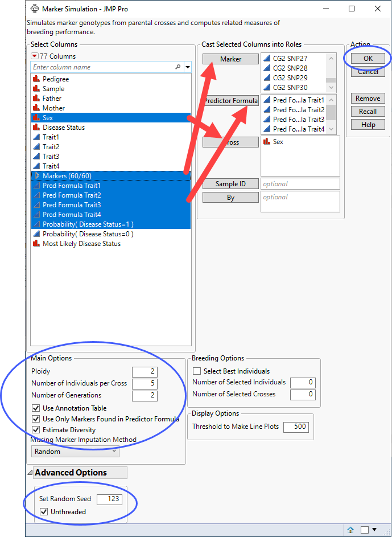Select CG2 SNP30 in Marker role list
This screenshot has height=537, width=392.
coord(294,87)
